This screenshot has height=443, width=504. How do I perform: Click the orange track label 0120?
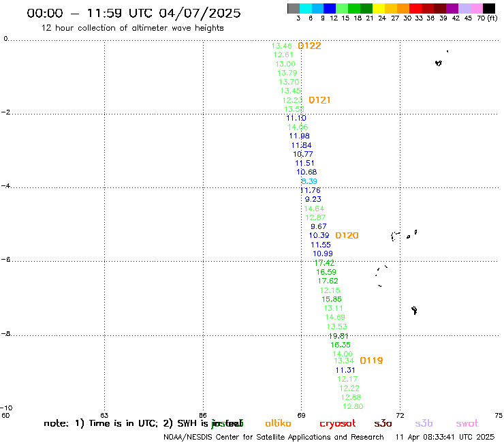pos(347,236)
